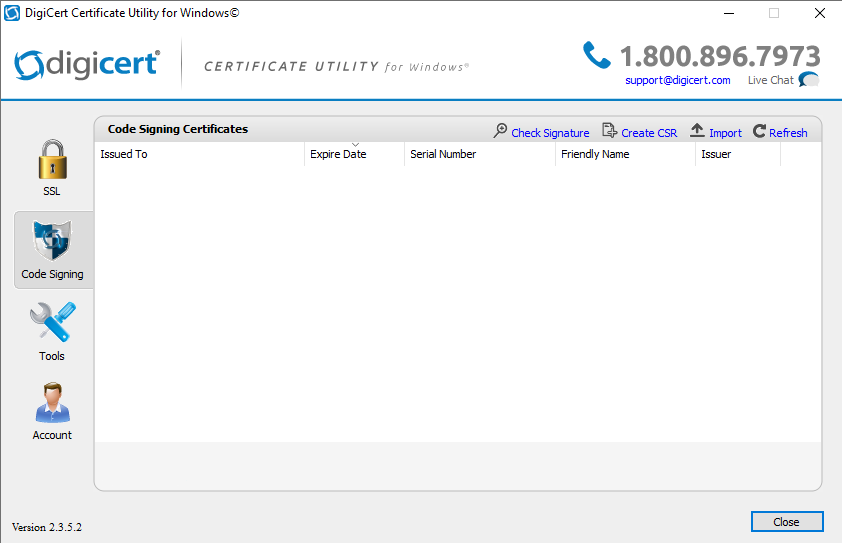842x543 pixels.
Task: Click the Check Signature magnifier icon
Action: pyautogui.click(x=500, y=131)
